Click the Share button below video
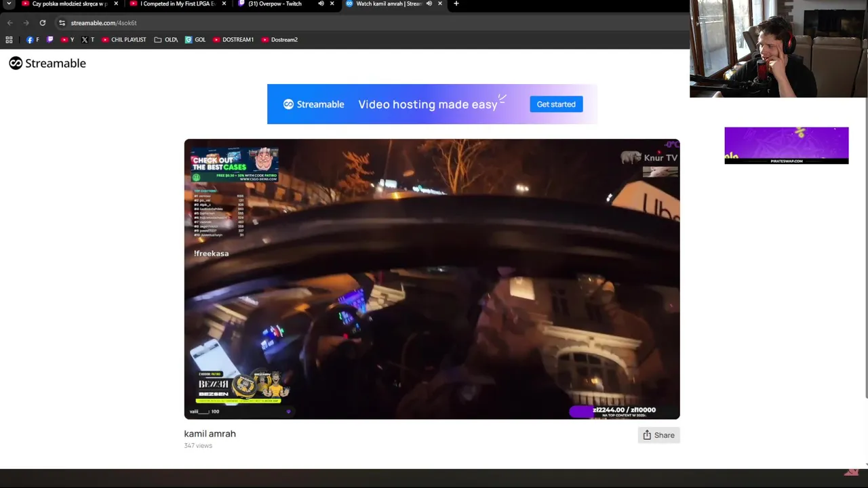868x488 pixels. (x=658, y=435)
